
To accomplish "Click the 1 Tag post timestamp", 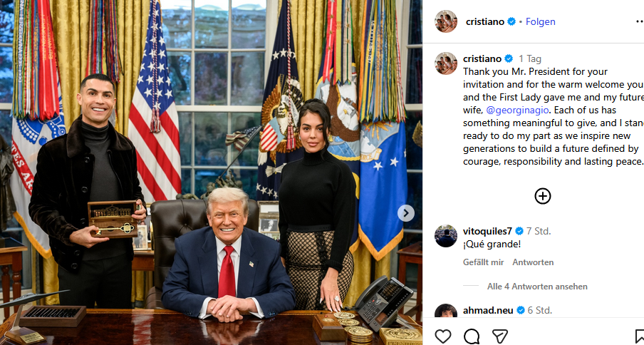I will [x=530, y=58].
